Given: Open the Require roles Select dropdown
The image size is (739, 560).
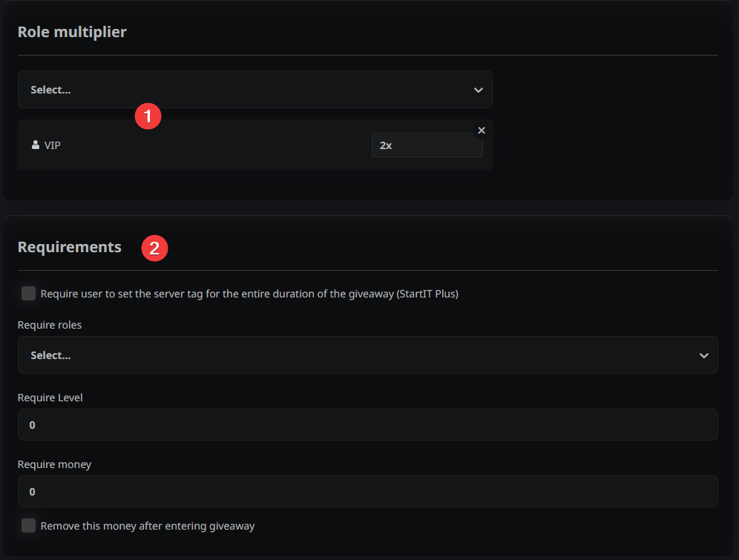Looking at the screenshot, I should [x=356, y=355].
